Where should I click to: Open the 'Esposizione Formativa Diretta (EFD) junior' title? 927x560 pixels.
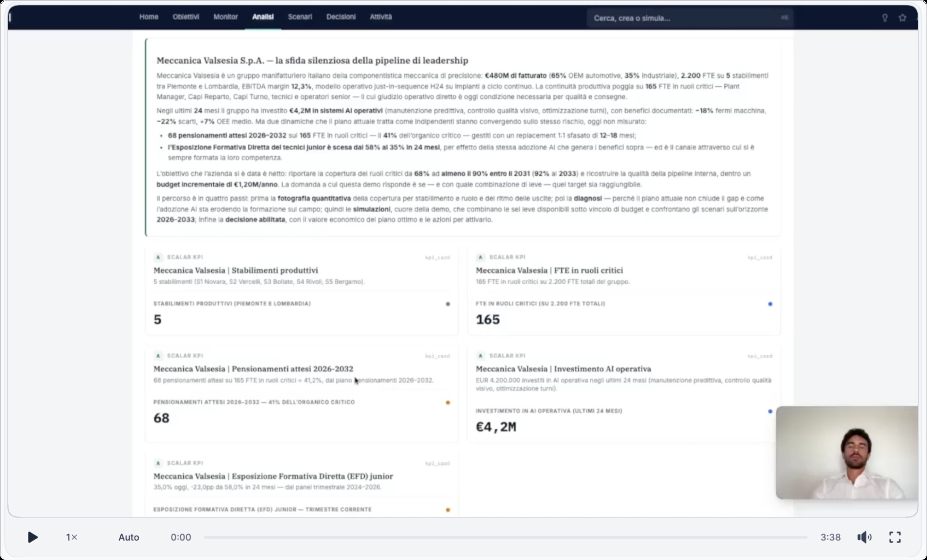click(273, 476)
